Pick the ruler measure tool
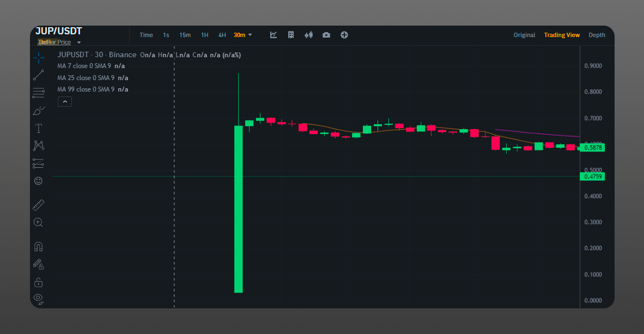The width and height of the screenshot is (644, 334). click(x=39, y=205)
